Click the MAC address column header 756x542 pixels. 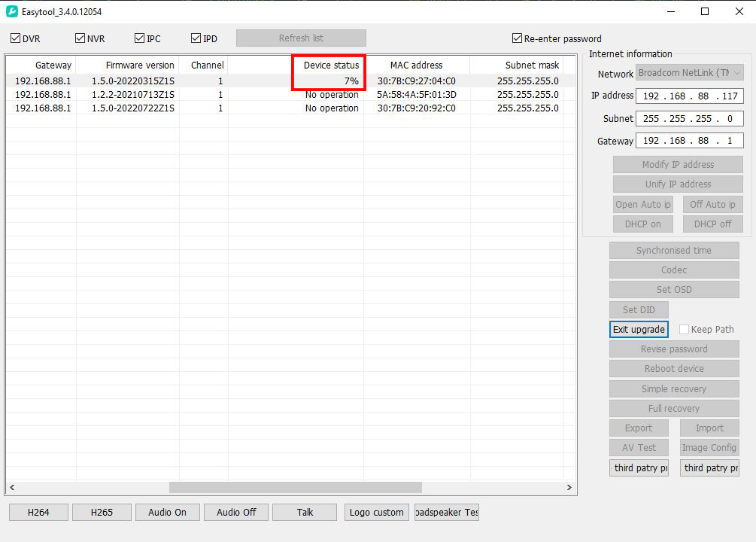pyautogui.click(x=416, y=65)
